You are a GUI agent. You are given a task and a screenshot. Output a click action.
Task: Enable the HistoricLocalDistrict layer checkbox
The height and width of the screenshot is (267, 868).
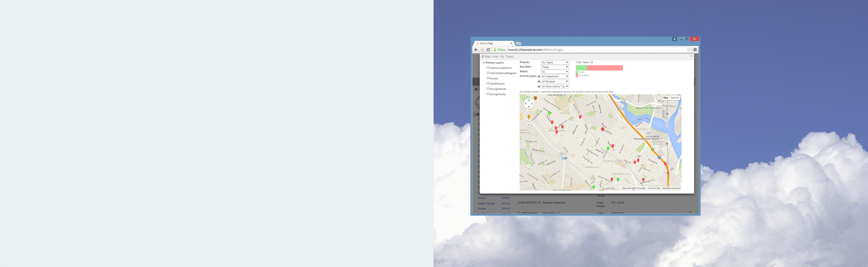click(x=488, y=68)
